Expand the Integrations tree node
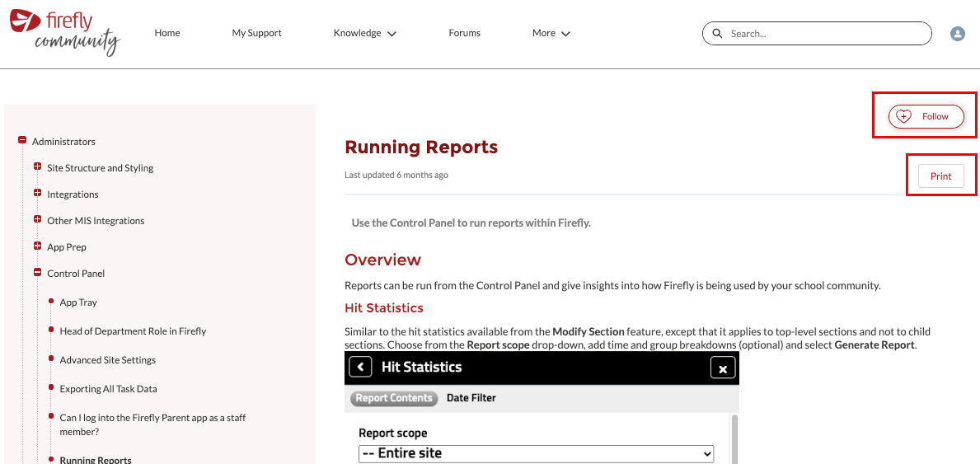 37,193
